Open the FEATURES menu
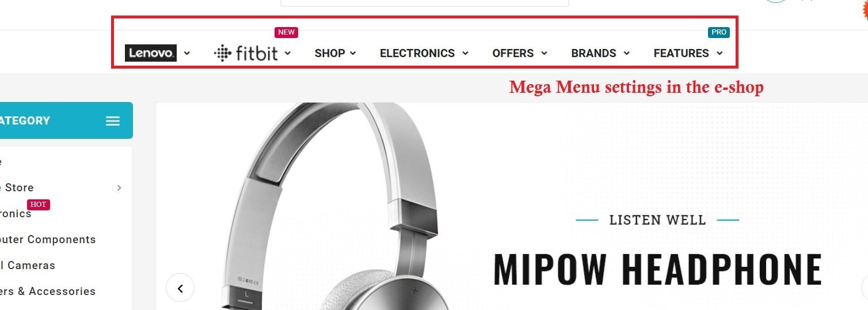The height and width of the screenshot is (310, 868). click(688, 53)
